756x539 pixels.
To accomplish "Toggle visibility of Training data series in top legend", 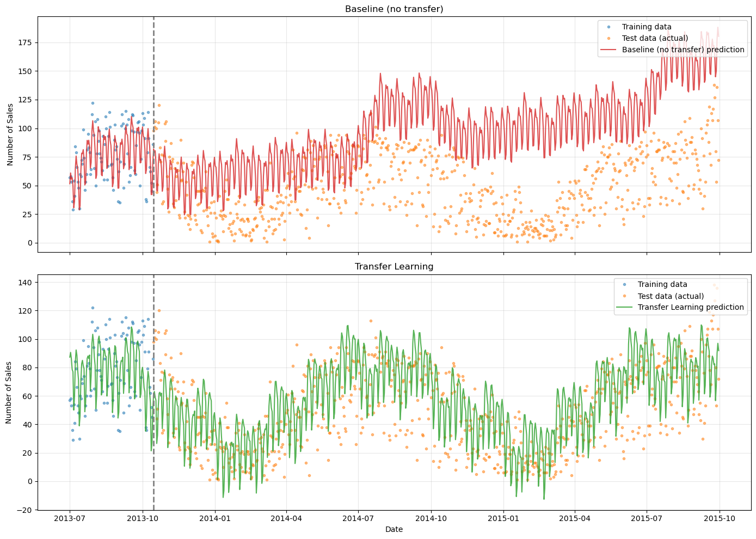I will (x=648, y=27).
